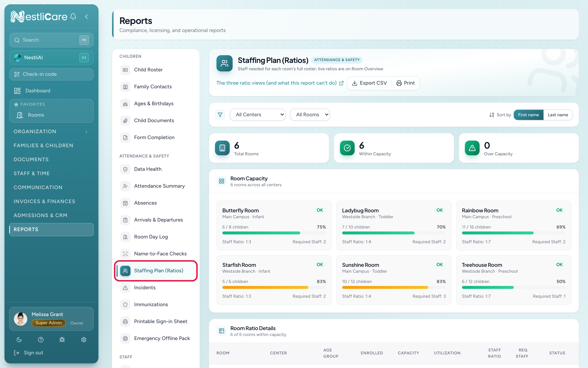
Task: Click the Staffing Plan header people icon
Action: click(x=225, y=63)
